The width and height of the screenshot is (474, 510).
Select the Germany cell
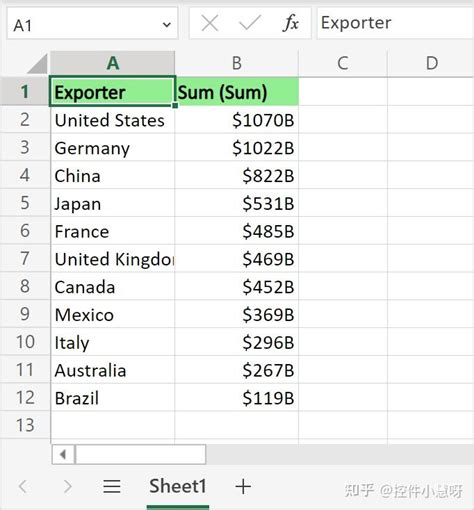click(113, 148)
